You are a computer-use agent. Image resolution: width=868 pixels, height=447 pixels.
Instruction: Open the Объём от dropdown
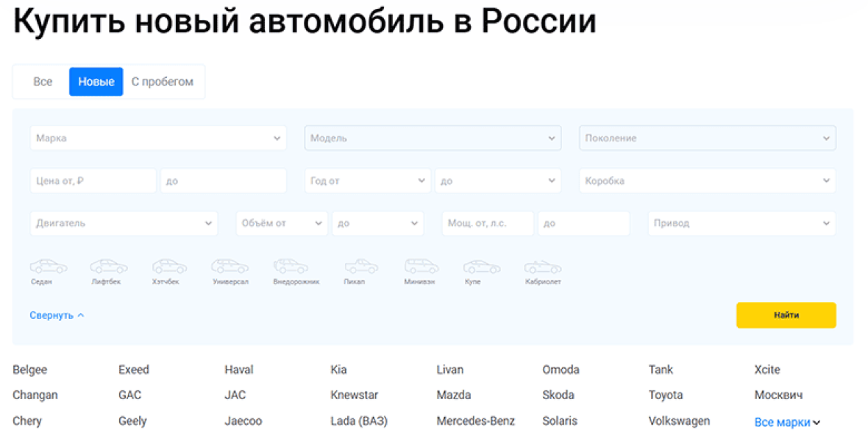coord(282,223)
